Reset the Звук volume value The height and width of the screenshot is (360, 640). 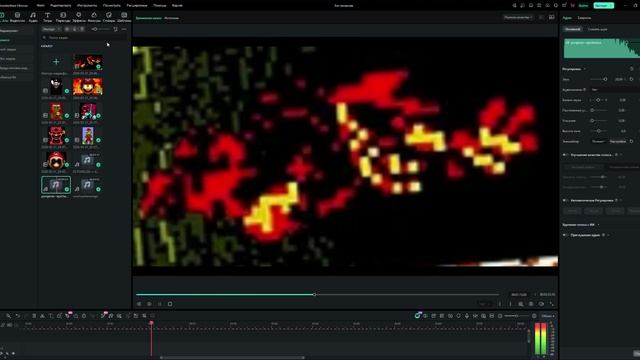coord(631,79)
